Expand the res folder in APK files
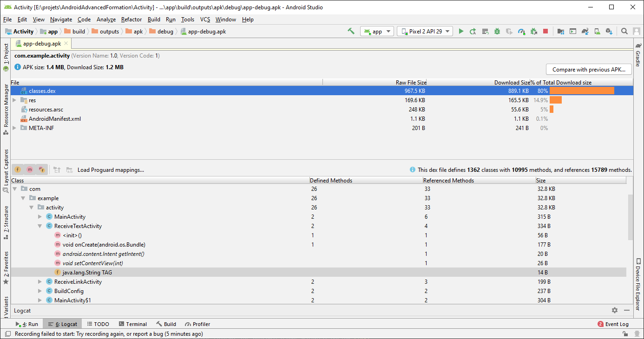Image resolution: width=644 pixels, height=339 pixels. coord(15,100)
